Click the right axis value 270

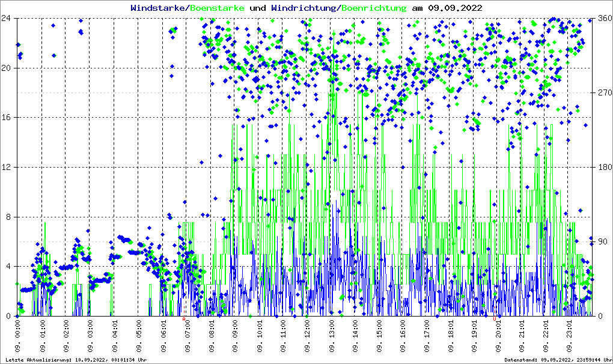[604, 93]
